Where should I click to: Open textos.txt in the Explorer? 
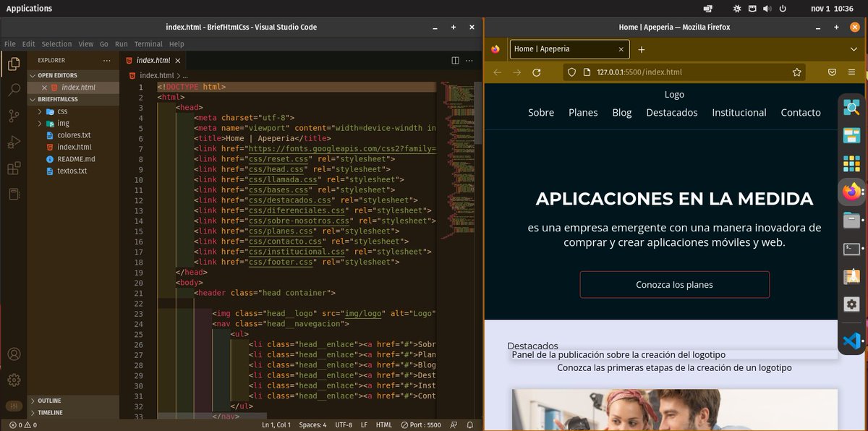click(x=72, y=171)
